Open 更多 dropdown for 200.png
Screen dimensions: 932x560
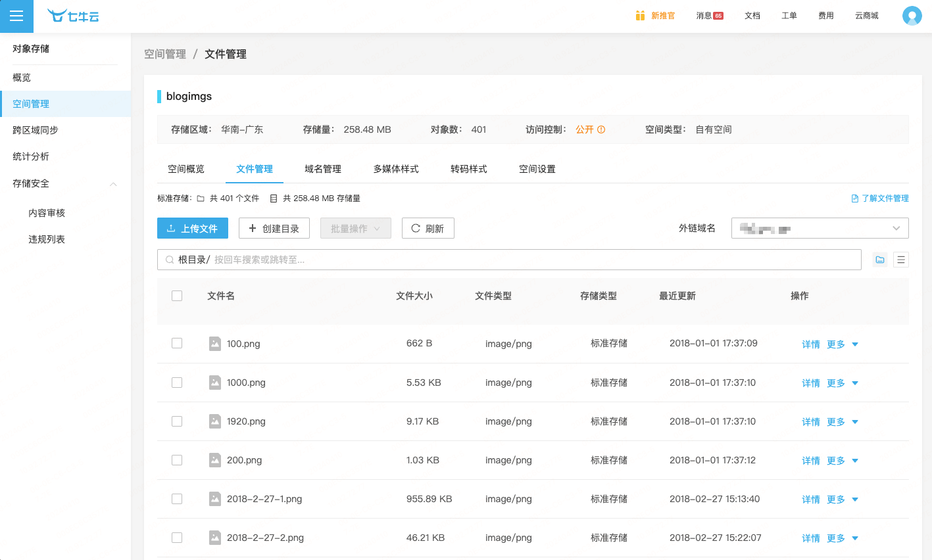coord(843,460)
